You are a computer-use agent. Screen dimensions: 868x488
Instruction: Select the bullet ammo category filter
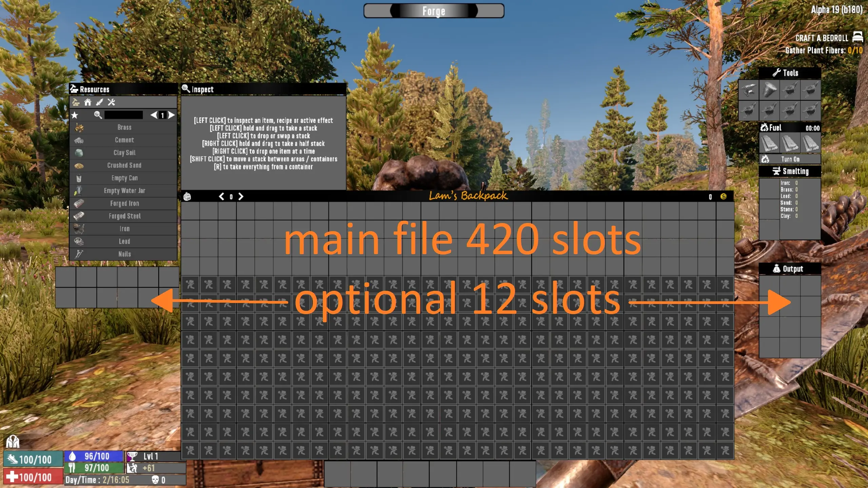click(x=99, y=102)
